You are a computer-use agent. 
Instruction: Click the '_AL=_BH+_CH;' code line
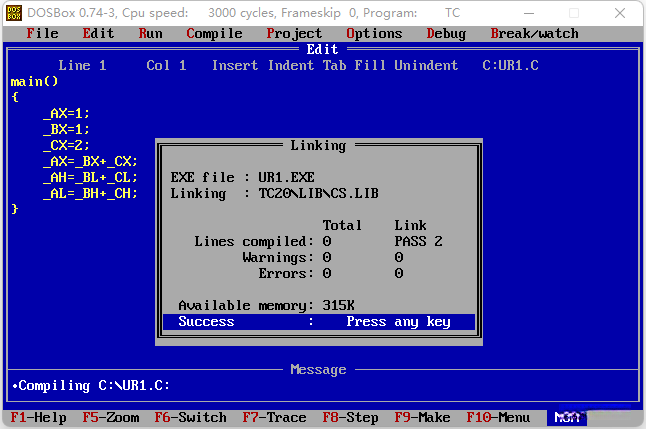click(x=90, y=194)
